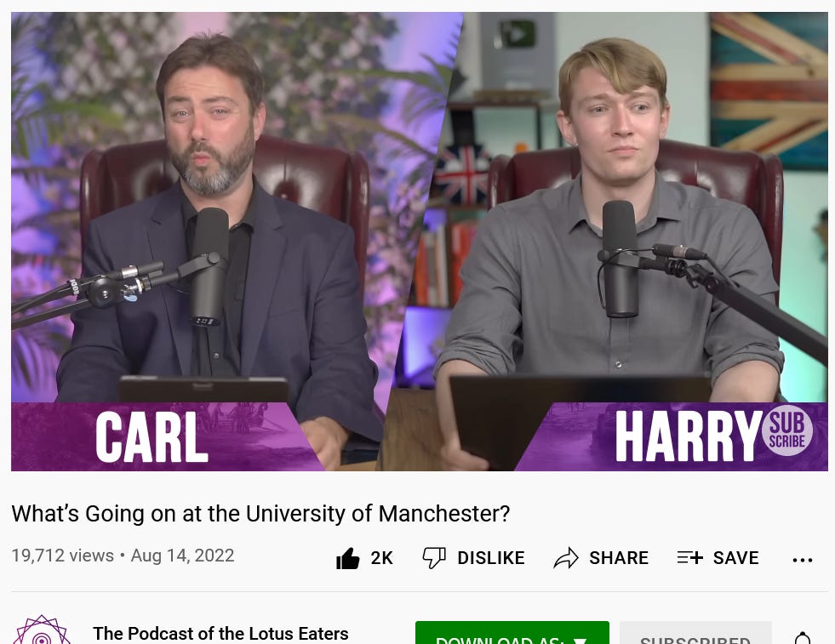Open the Lotus Eaters channel avatar logo

(42, 630)
